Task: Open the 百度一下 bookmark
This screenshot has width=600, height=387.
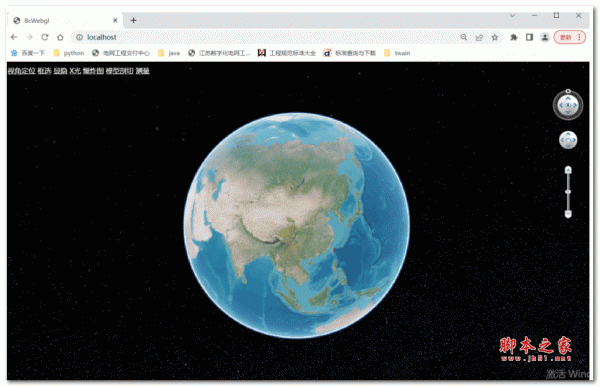Action: pyautogui.click(x=28, y=53)
